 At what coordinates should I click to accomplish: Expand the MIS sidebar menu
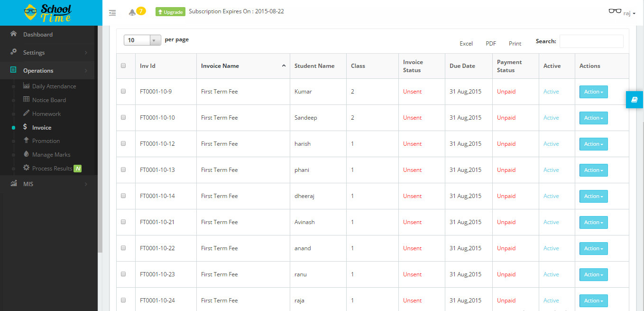(x=47, y=184)
